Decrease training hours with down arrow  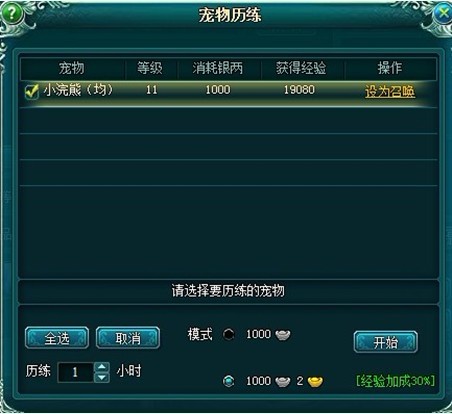pos(102,377)
